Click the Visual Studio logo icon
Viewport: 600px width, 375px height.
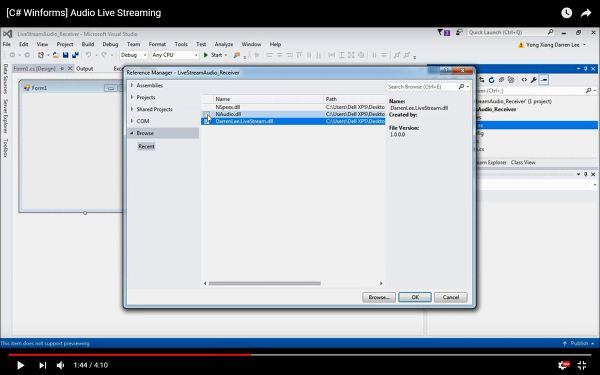(x=8, y=34)
